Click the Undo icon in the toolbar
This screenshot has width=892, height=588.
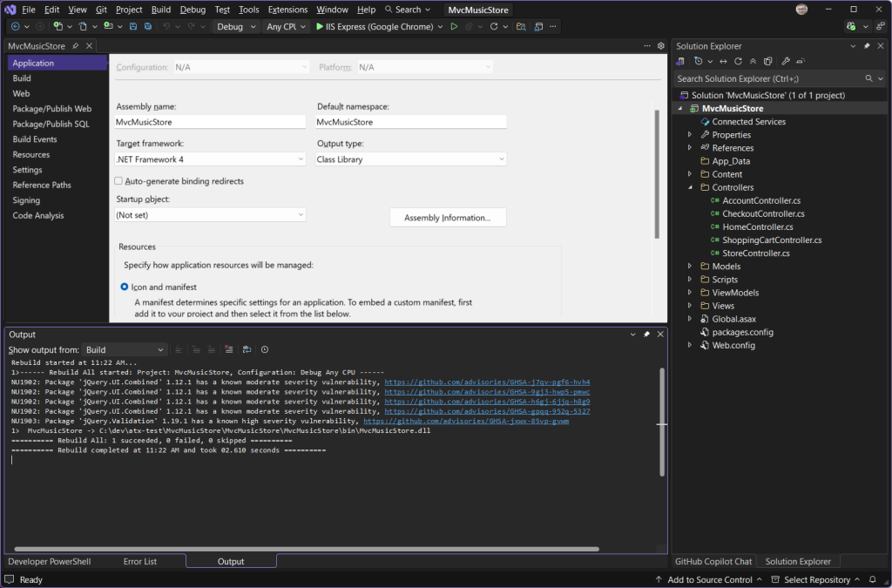[166, 26]
